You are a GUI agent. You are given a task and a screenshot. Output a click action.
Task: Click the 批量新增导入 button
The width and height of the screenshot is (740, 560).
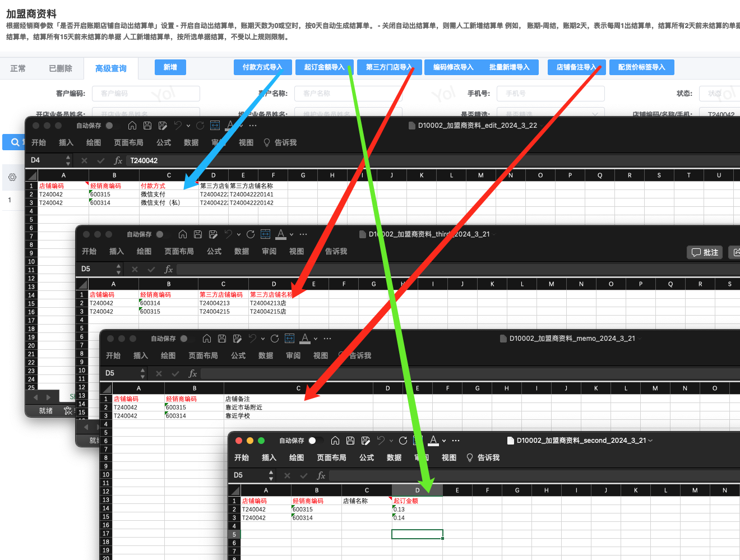coord(509,67)
